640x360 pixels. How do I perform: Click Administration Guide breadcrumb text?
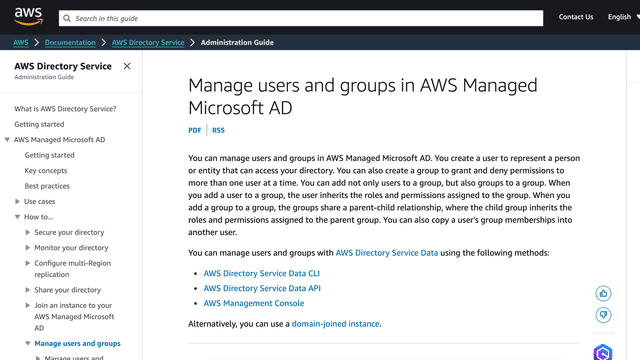click(237, 42)
